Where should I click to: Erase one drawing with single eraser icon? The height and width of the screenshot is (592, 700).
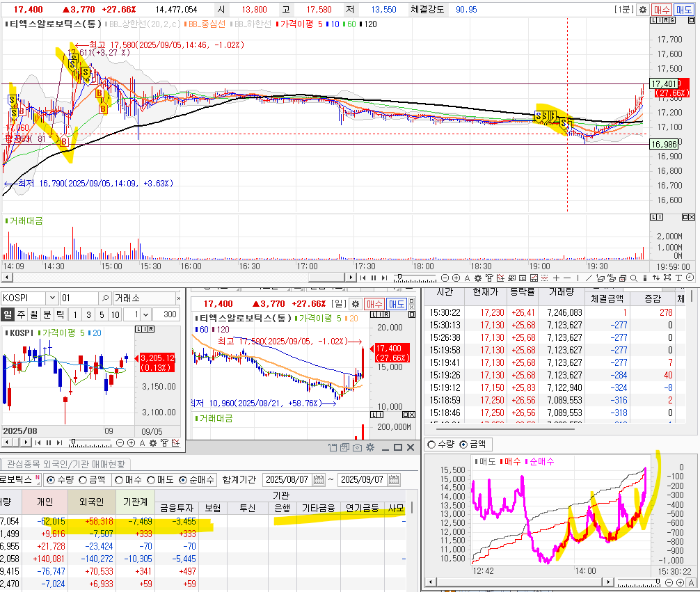[600, 278]
